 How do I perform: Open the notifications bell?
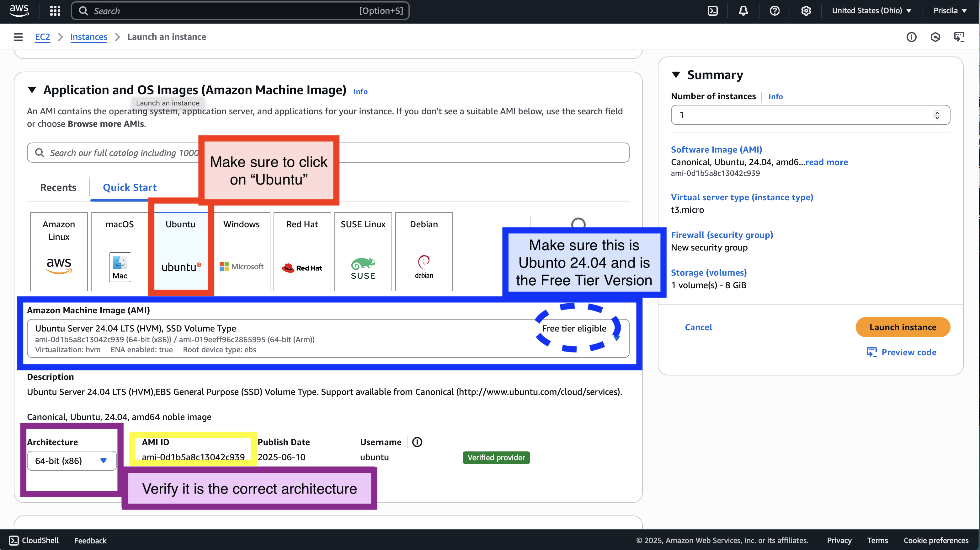[x=743, y=11]
